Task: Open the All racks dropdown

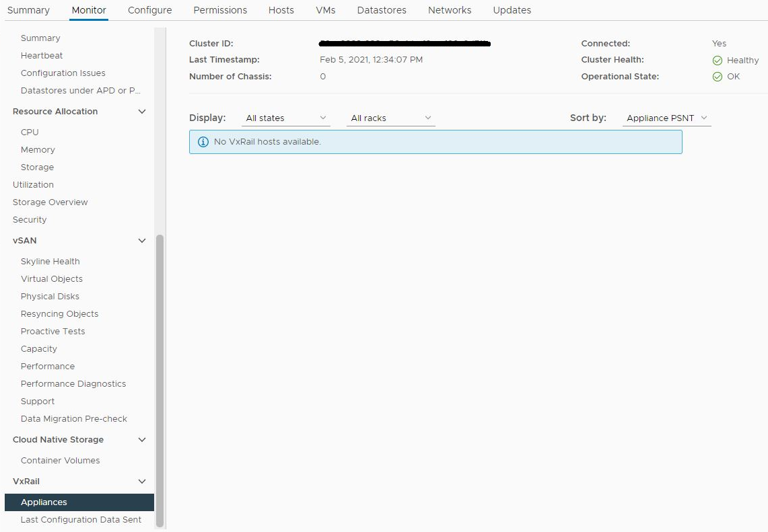Action: pyautogui.click(x=391, y=118)
